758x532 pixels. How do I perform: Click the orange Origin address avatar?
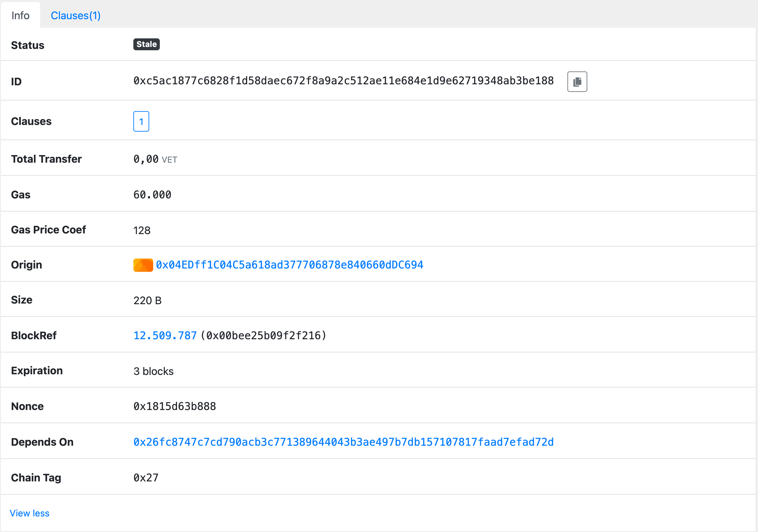[143, 265]
